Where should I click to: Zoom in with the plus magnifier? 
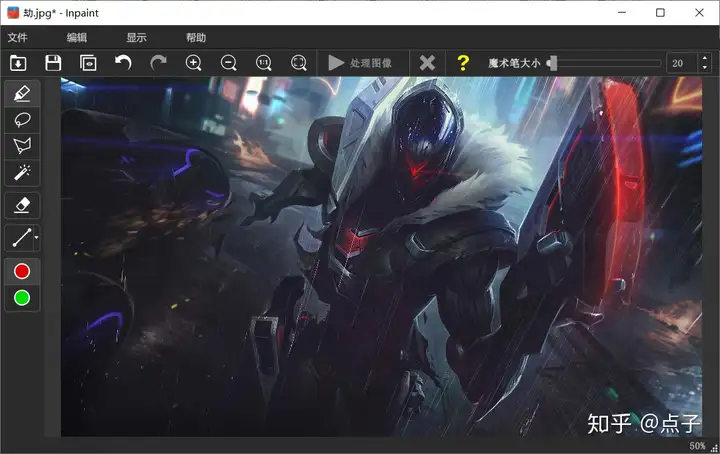193,62
